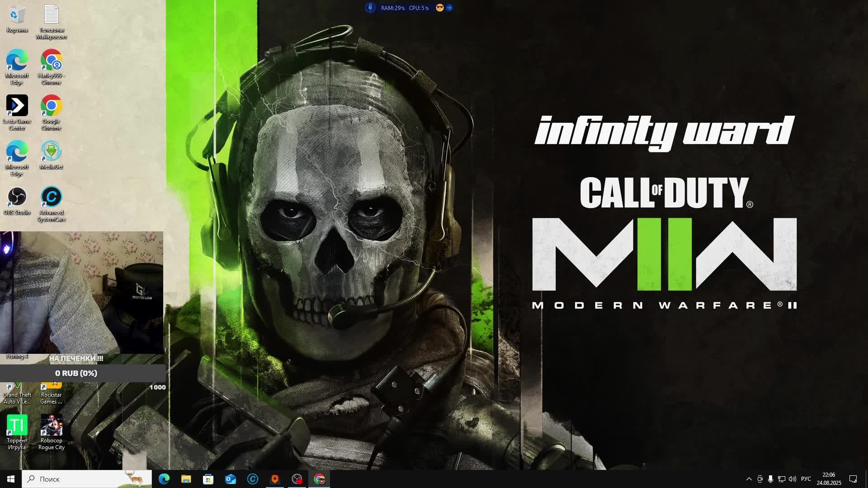This screenshot has width=868, height=488.
Task: Open Торрент Игруха desktop shortcut
Action: [17, 426]
